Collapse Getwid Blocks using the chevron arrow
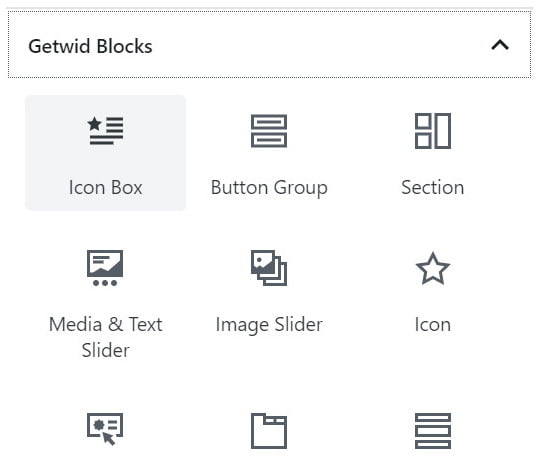The width and height of the screenshot is (538, 464). [x=500, y=45]
